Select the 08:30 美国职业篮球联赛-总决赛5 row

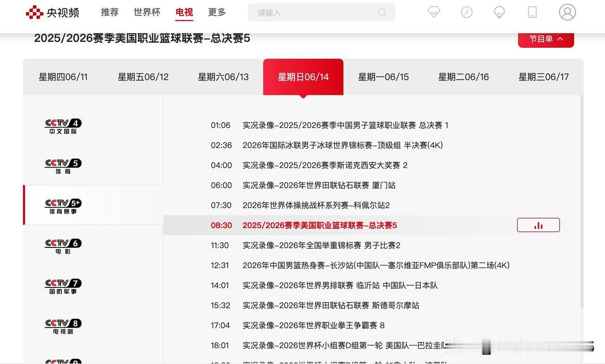[373, 225]
